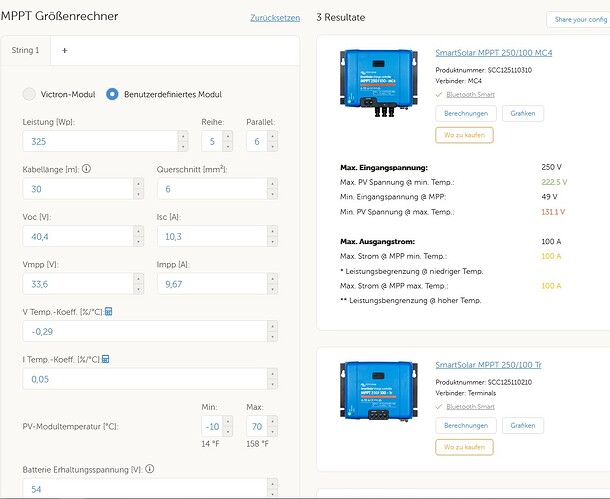Decrease Max temperature with down arrow
Image resolution: width=610 pixels, height=499 pixels.
273,432
